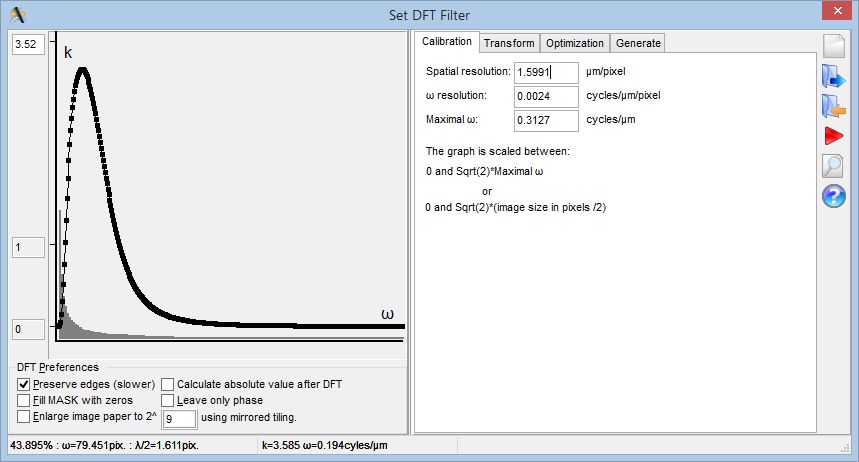This screenshot has width=859, height=462.
Task: Click the 'cycles/μm/pixel' unit label
Action: tap(623, 95)
